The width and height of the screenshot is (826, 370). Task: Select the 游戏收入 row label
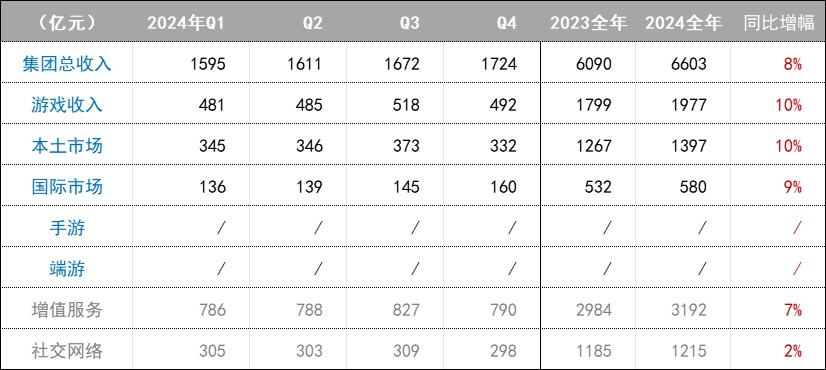67,105
